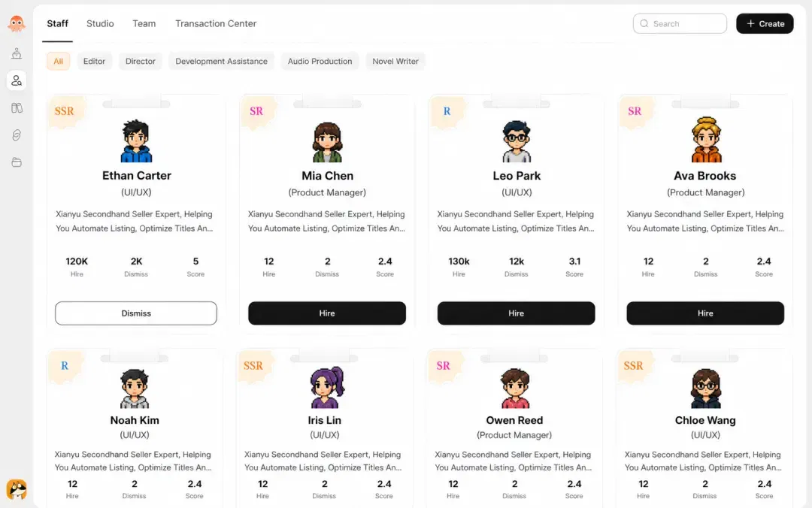Open the folder sidebar icon
This screenshot has width=812, height=508.
point(17,162)
